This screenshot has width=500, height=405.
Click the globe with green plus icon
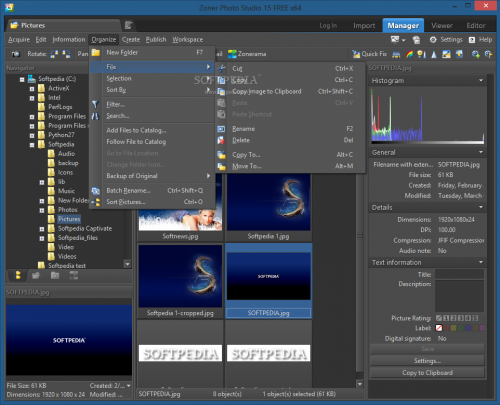476,54
